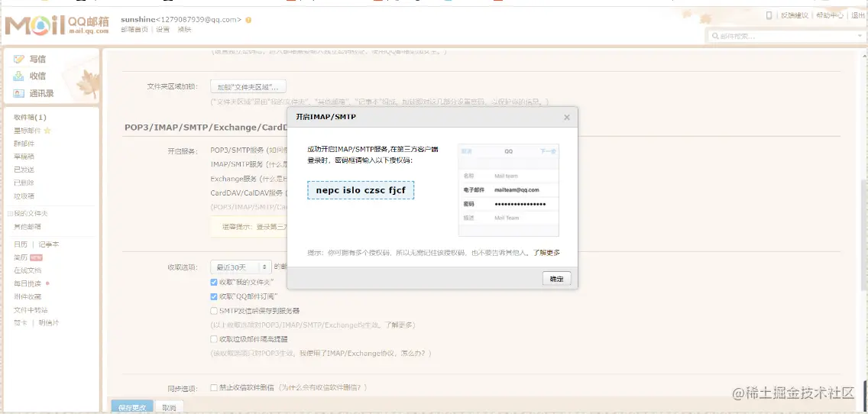This screenshot has height=414, width=868.
Task: Open the 已发送 folder
Action: click(x=24, y=170)
